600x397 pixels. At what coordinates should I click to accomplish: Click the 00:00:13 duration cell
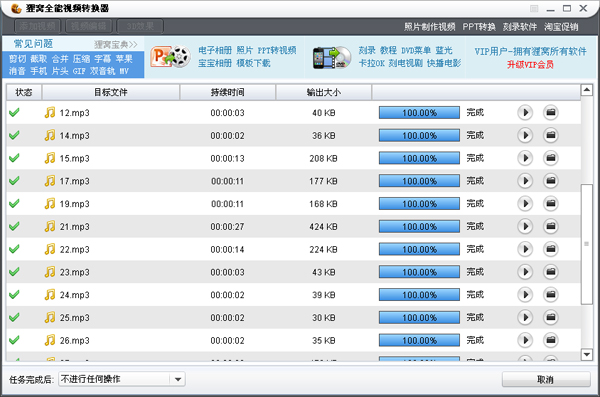coord(227,158)
